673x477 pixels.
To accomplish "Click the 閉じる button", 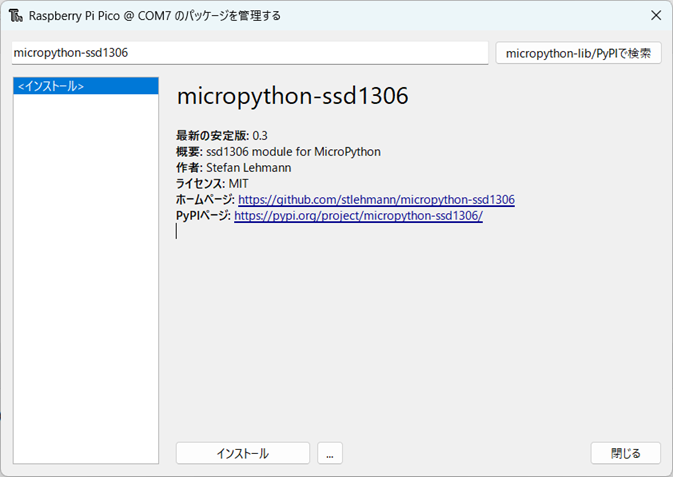I will [x=625, y=453].
